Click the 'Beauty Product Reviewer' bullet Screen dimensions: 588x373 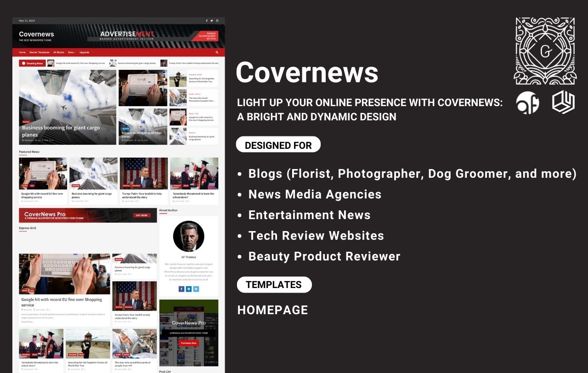324,256
